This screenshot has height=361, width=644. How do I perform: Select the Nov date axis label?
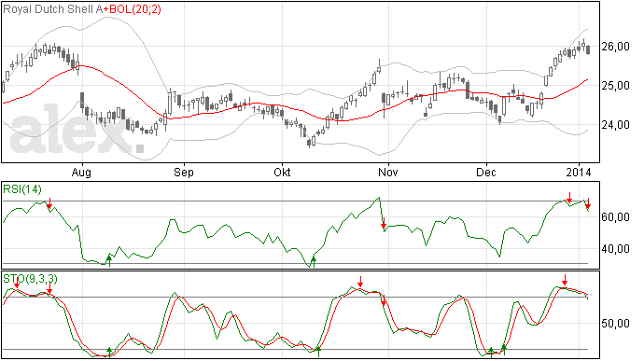(x=387, y=172)
